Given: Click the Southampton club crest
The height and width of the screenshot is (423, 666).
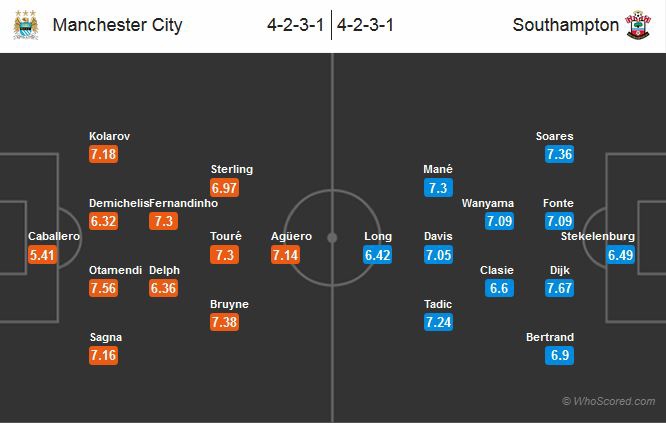Looking at the screenshot, I should tap(639, 25).
